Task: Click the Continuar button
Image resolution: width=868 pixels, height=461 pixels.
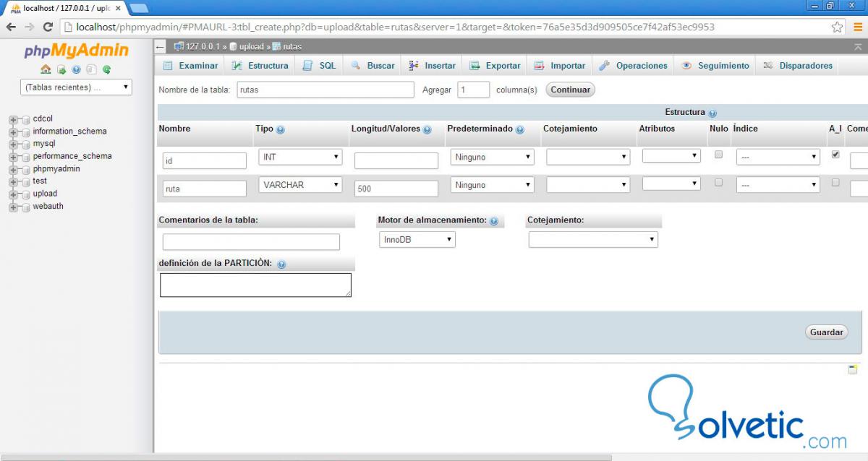Action: [570, 90]
